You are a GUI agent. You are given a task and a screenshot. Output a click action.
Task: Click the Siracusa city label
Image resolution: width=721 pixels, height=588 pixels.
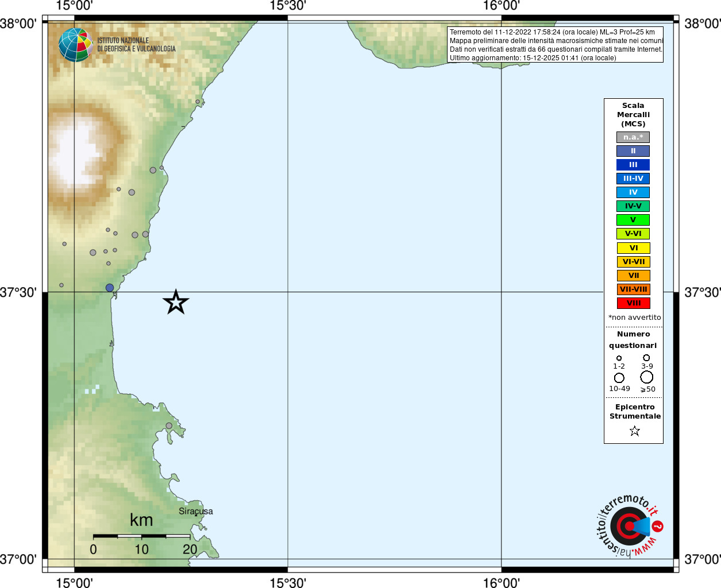pos(195,511)
